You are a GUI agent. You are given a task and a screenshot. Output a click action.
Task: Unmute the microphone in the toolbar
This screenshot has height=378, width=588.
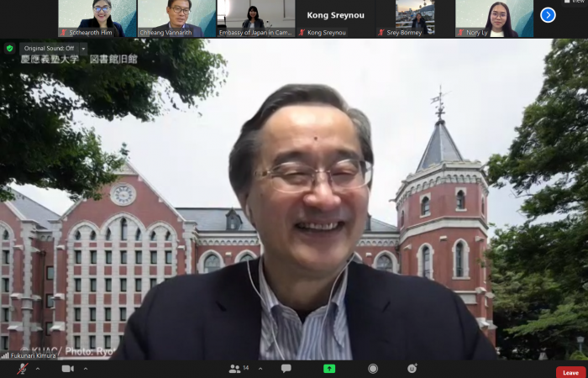[x=22, y=369]
